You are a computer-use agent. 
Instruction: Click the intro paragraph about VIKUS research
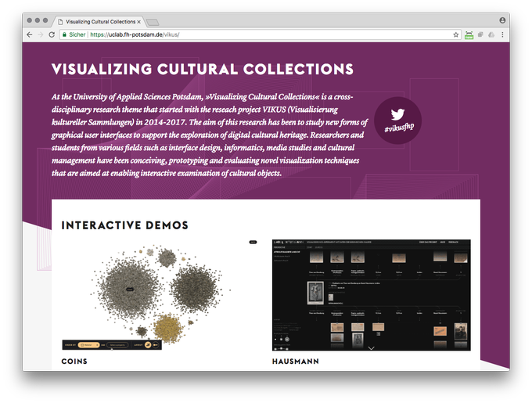coord(210,135)
